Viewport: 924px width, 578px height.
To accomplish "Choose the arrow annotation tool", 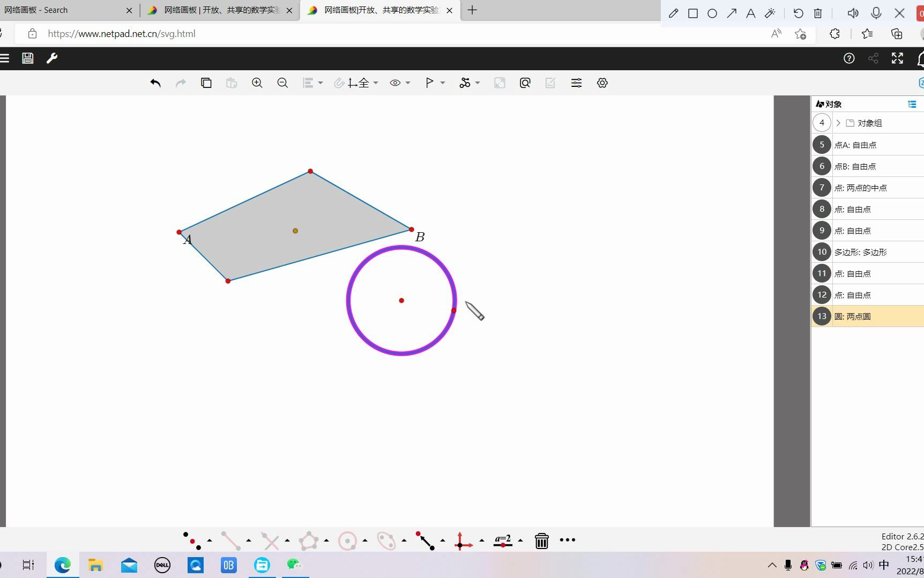I will 732,13.
